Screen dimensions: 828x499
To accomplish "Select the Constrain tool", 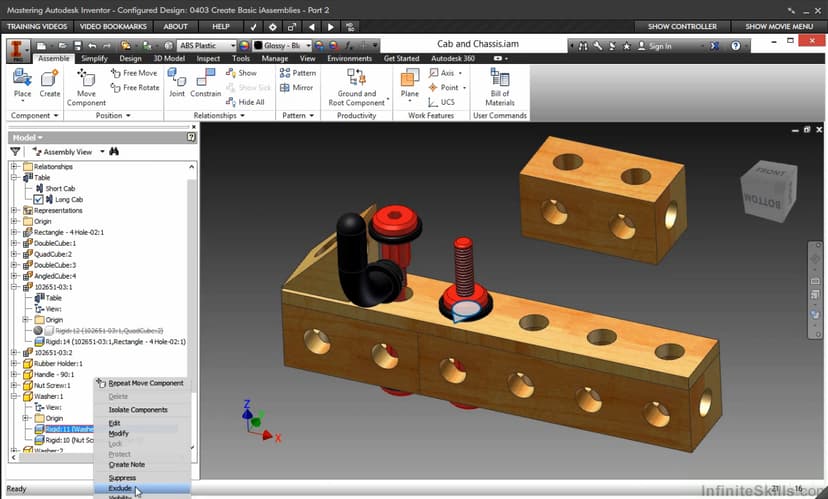I will click(x=205, y=82).
